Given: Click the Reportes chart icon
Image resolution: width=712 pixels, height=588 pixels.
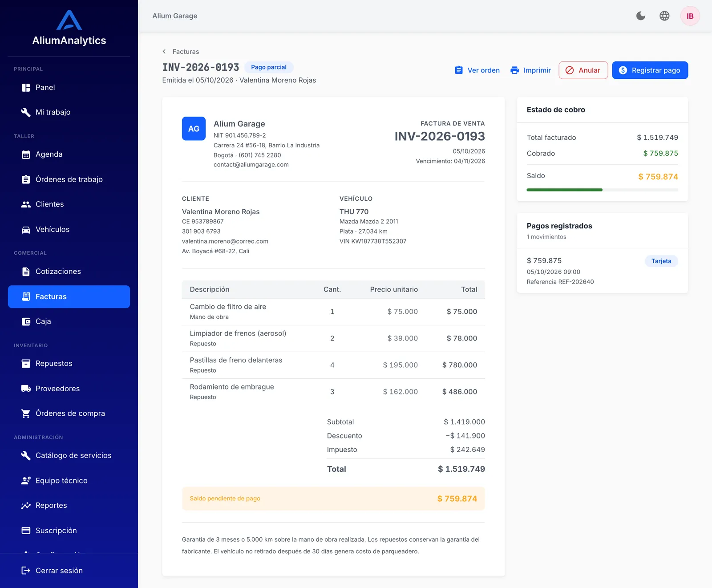Looking at the screenshot, I should 26,506.
